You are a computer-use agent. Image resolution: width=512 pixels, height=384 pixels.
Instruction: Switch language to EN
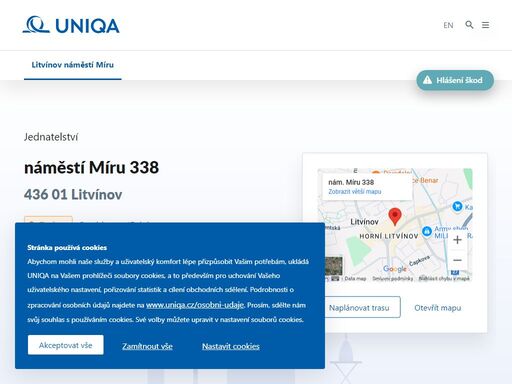coord(448,25)
